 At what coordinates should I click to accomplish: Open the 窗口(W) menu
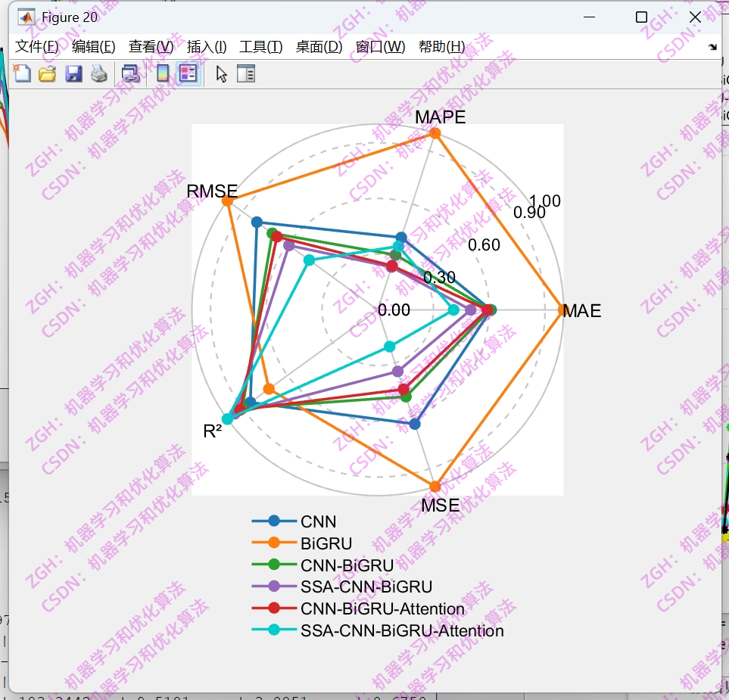coord(380,46)
